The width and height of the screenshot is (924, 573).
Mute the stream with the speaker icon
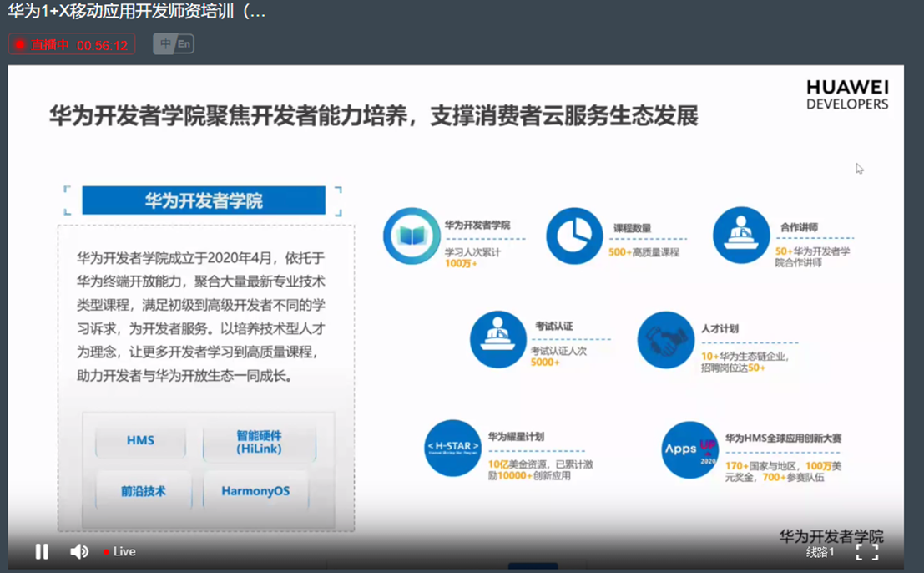[x=79, y=551]
